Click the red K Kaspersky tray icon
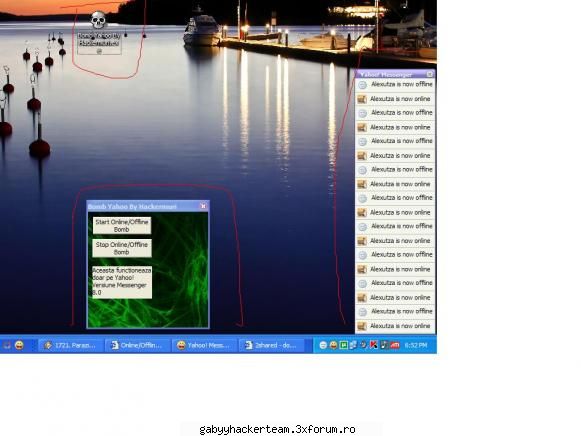Screen dimensions: 581x436 374,345
